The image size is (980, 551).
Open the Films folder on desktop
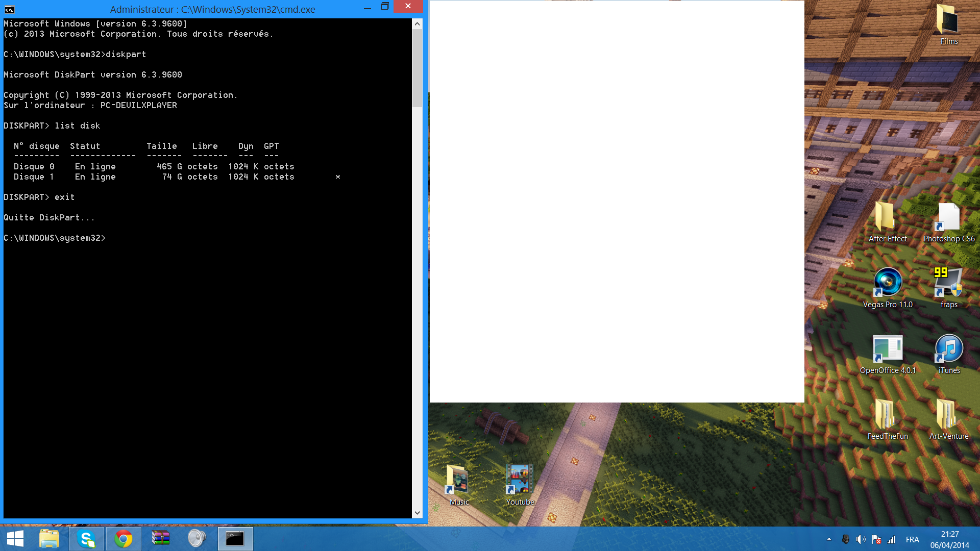[x=948, y=24]
